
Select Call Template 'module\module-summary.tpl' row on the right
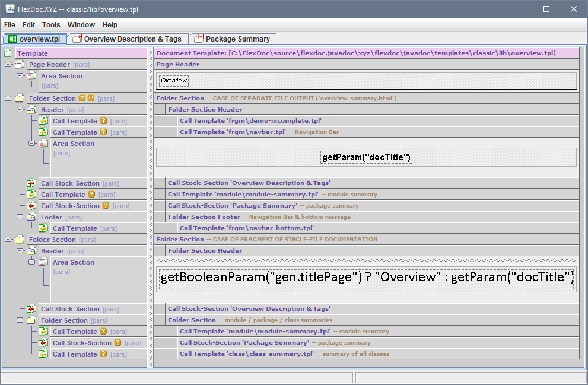click(243, 194)
